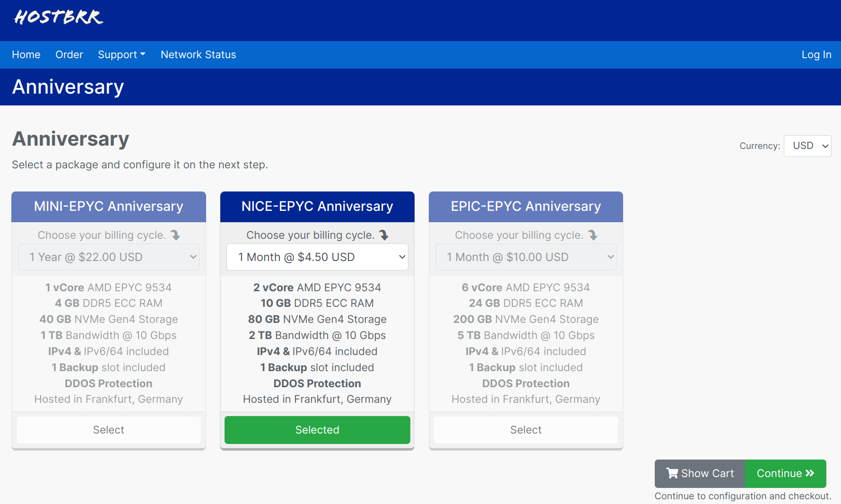Click "24 GB DDR5 ECC RAM" text
Viewport: 841px width, 504px height.
tap(526, 303)
